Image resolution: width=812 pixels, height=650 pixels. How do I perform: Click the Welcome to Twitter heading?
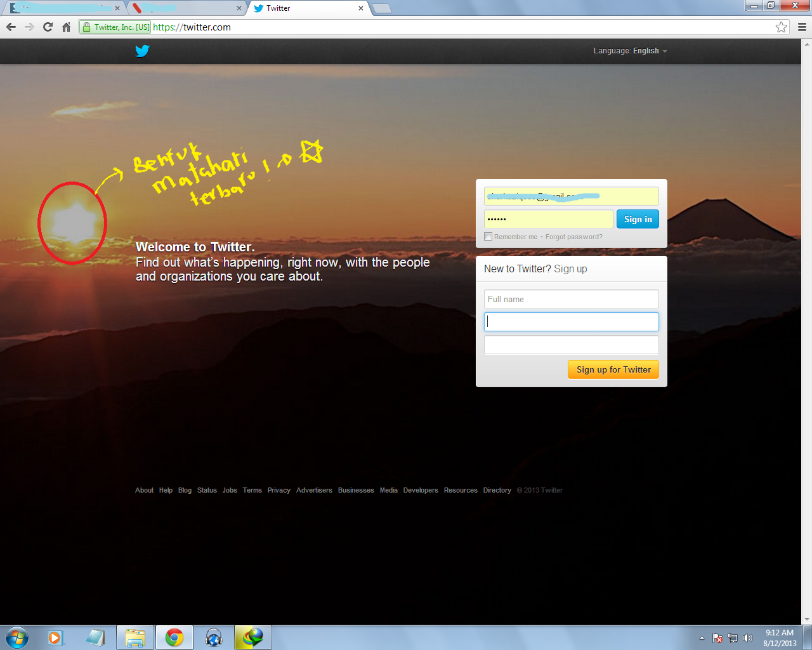point(195,247)
